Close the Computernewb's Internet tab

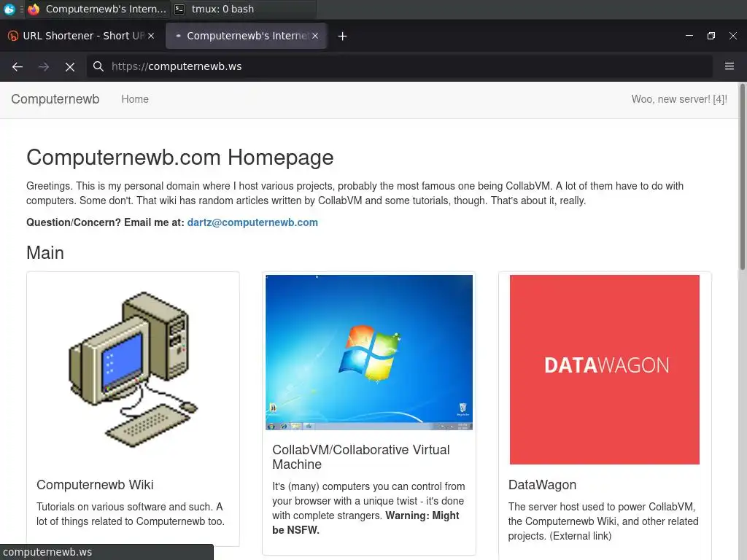(315, 36)
